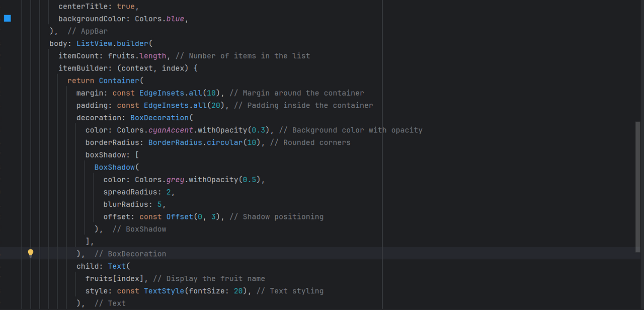Click the BoxShadow constructor name

pos(115,167)
